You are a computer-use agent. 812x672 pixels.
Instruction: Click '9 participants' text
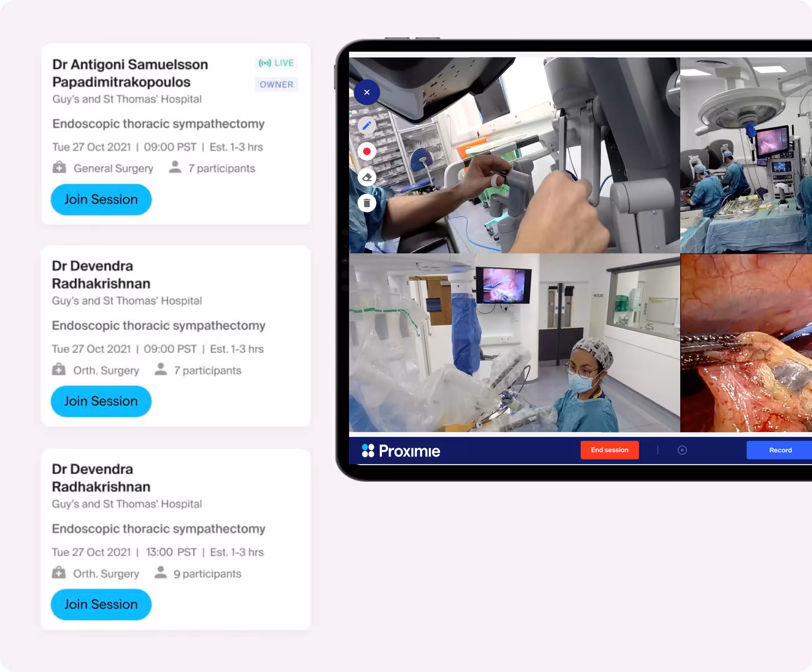(207, 574)
